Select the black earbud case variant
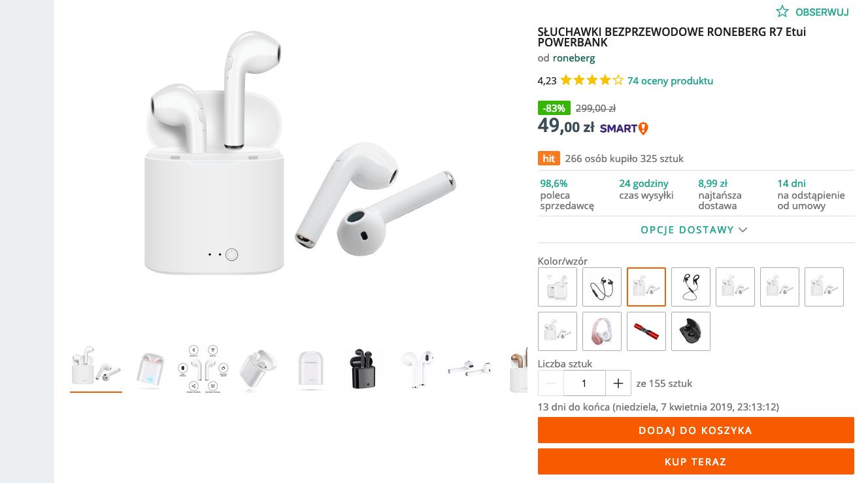The image size is (868, 483). click(691, 331)
